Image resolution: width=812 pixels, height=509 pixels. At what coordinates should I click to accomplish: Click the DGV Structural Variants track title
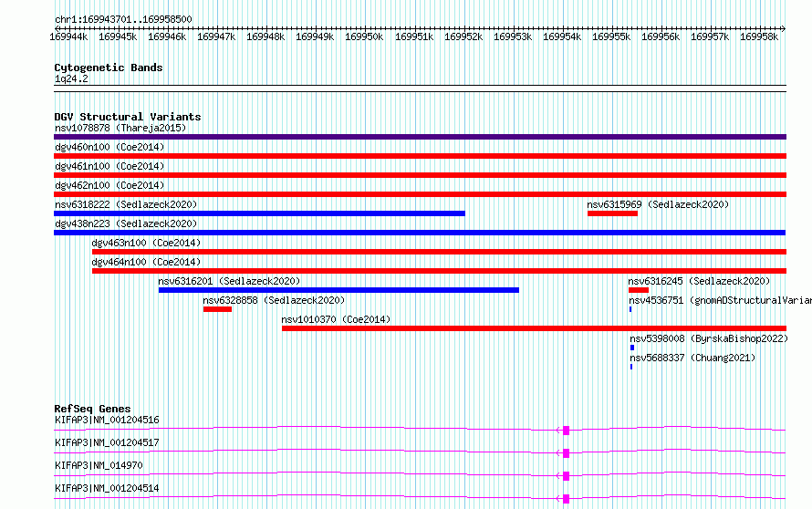[x=128, y=117]
